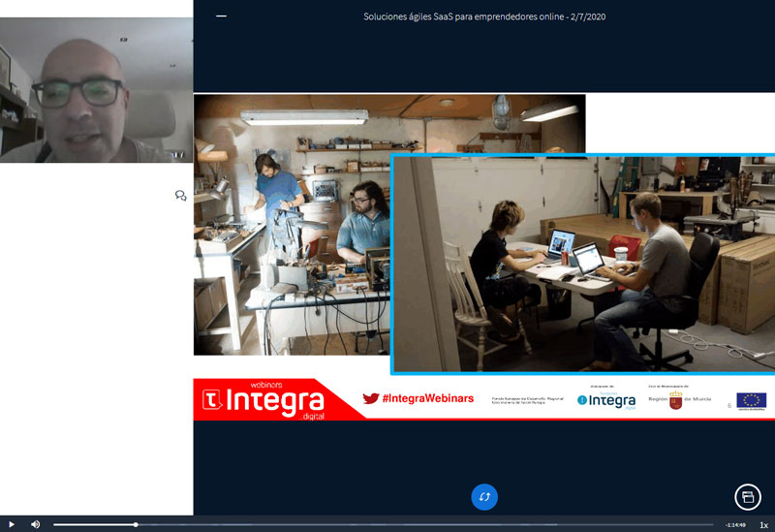Open the chat bubbles icon
This screenshot has width=775, height=532.
(x=180, y=196)
